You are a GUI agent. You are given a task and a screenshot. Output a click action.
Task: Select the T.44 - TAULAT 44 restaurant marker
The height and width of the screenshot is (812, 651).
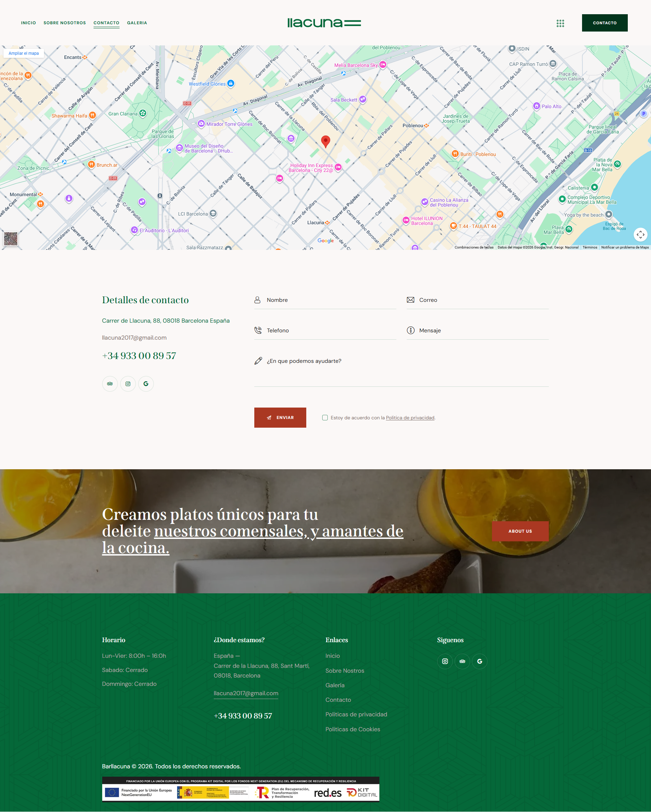click(453, 226)
